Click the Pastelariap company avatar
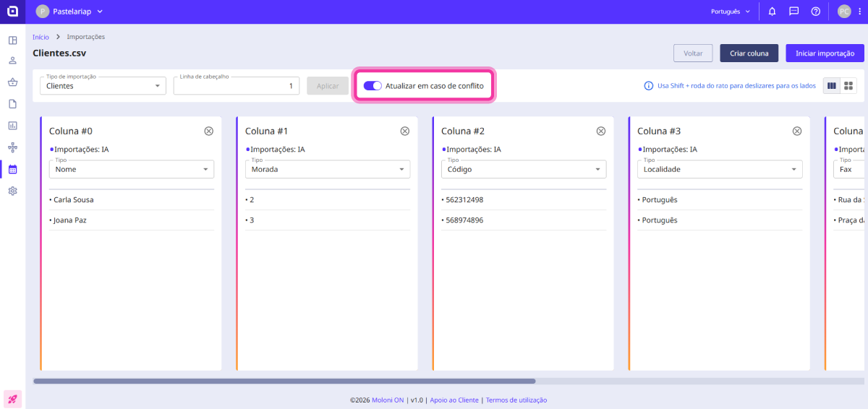The image size is (868, 409). pos(43,12)
